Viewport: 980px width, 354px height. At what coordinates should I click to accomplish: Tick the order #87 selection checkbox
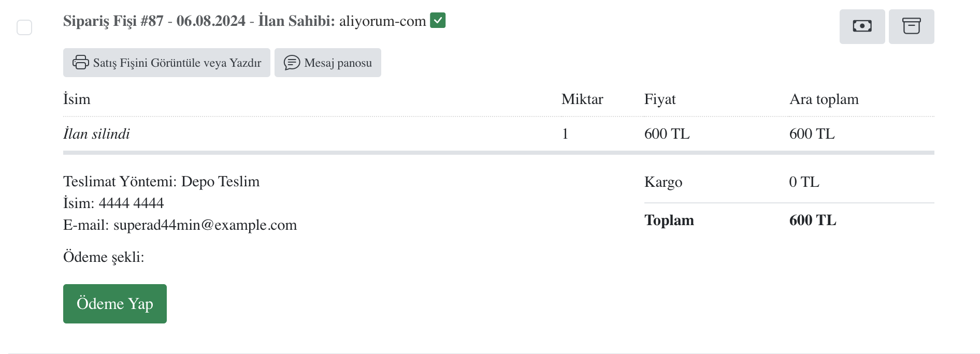click(24, 27)
